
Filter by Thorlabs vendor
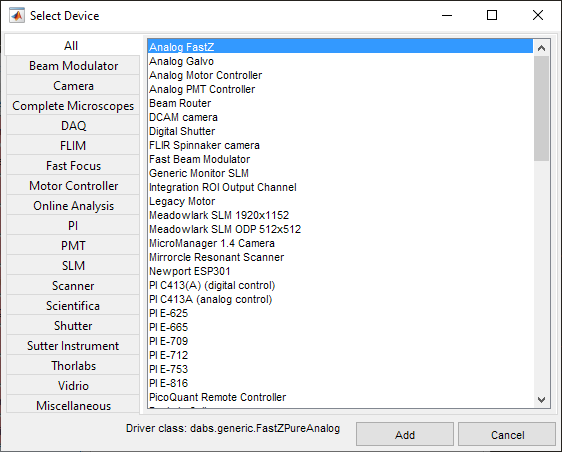click(x=73, y=366)
